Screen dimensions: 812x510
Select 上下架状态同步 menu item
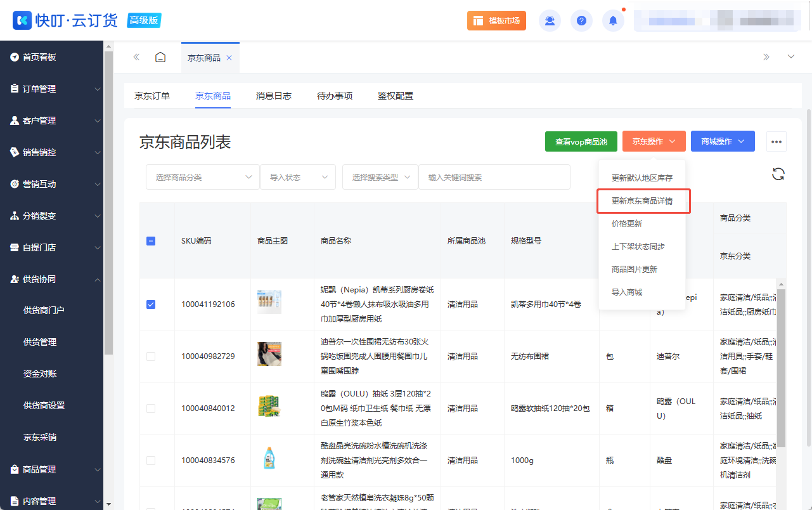[642, 247]
